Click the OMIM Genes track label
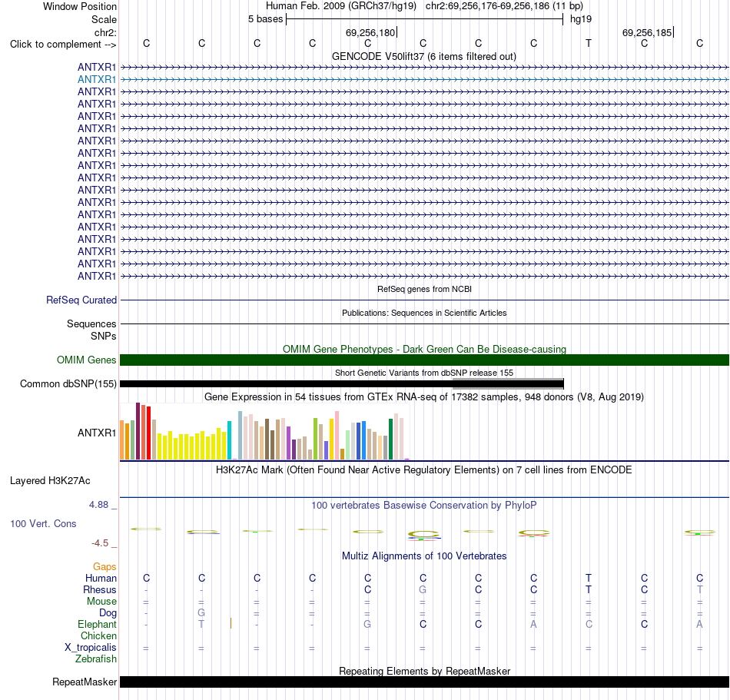Viewport: 730px width, 700px height. [x=87, y=360]
